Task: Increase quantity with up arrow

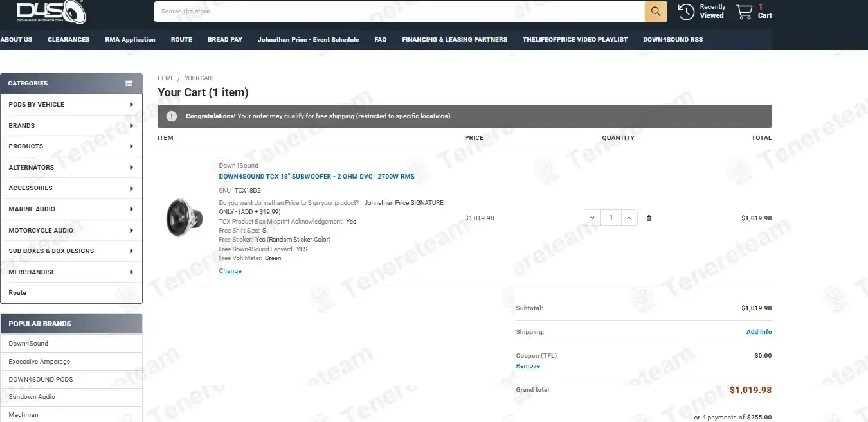Action: [629, 218]
